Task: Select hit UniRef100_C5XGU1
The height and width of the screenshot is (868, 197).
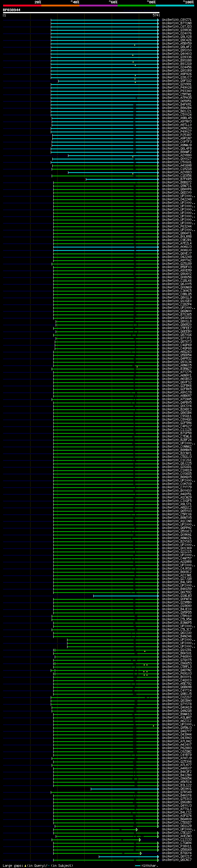Action: pos(176,162)
